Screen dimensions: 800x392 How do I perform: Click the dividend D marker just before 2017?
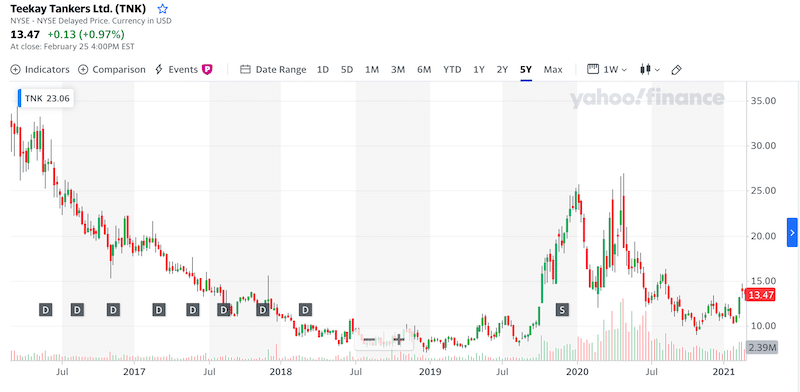pos(113,309)
